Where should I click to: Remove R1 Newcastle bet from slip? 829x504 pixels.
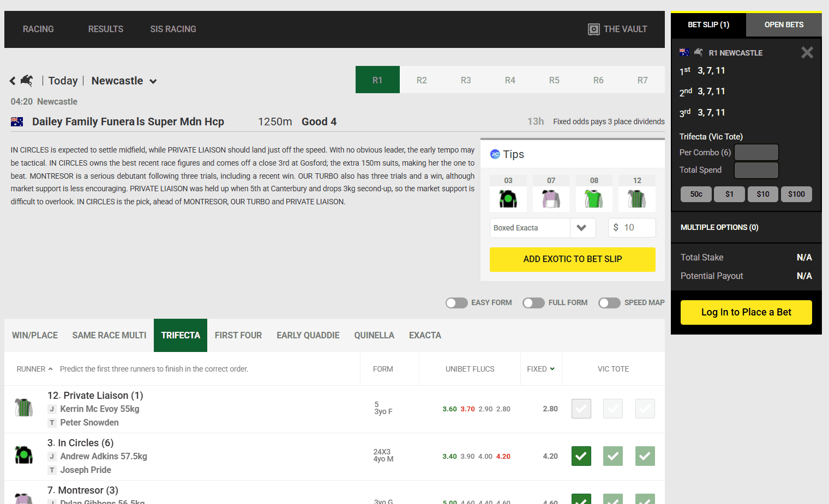click(807, 52)
